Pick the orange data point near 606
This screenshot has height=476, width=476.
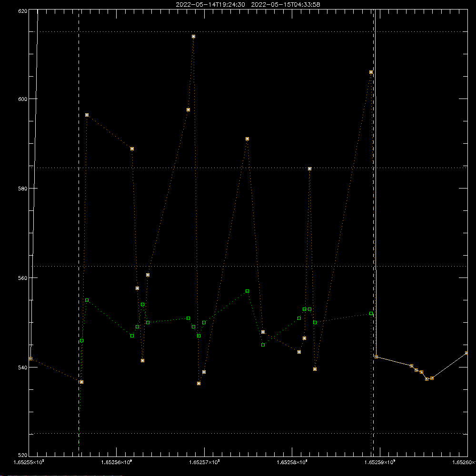pyautogui.click(x=371, y=72)
